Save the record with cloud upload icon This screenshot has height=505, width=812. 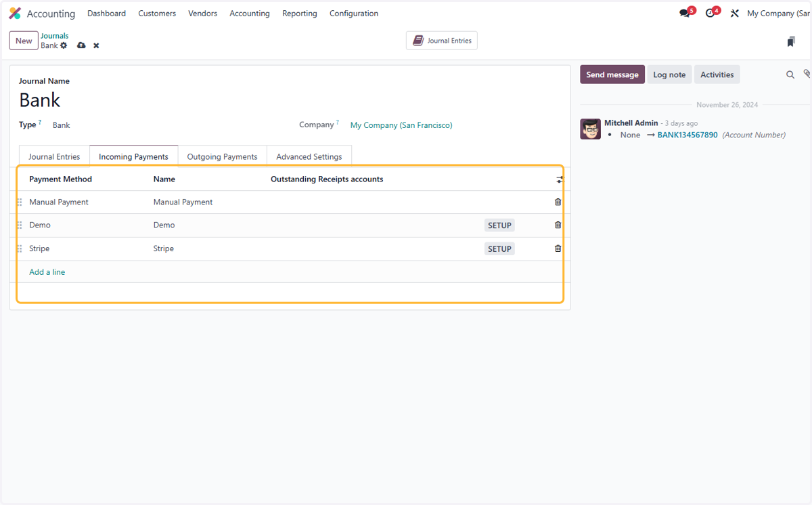[81, 45]
